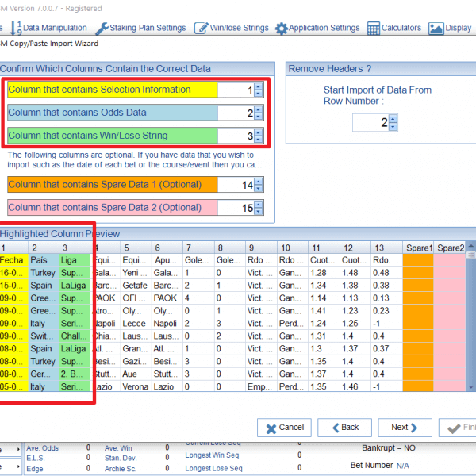Decrease Spare Data 1 column number
Screen dimensions: 476x476
pos(259,188)
